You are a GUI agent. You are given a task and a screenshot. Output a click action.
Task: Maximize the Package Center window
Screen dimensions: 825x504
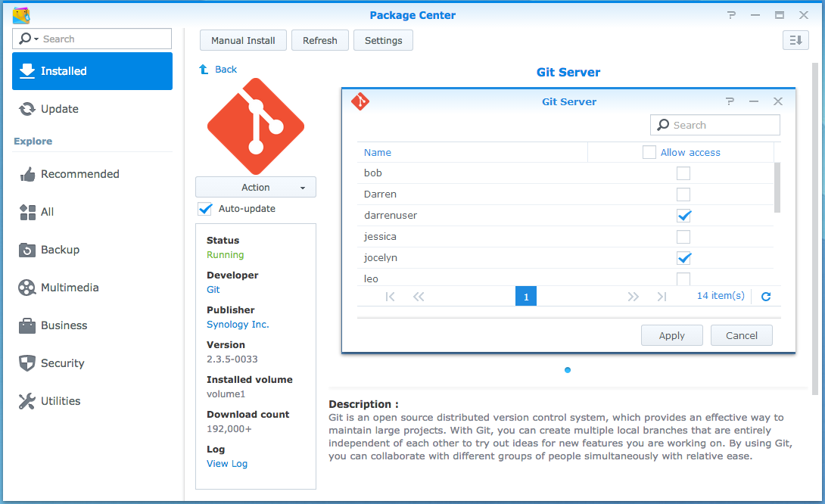(x=780, y=15)
